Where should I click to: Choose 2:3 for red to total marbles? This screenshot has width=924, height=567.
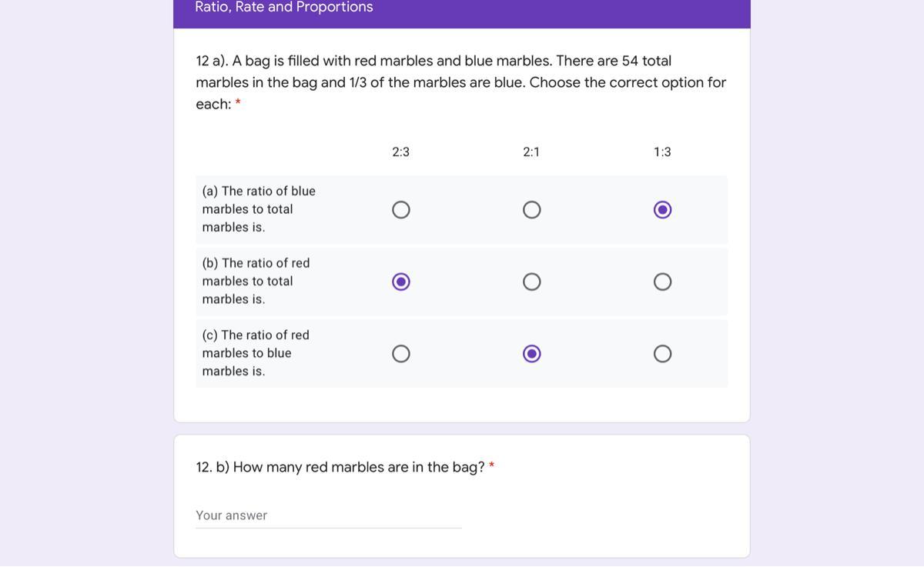tap(401, 282)
